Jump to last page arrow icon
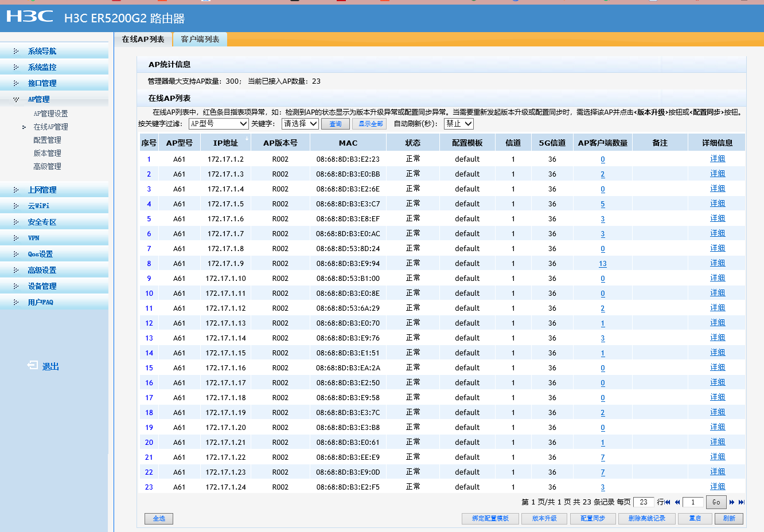Viewport: 764px width, 532px height. coord(741,502)
